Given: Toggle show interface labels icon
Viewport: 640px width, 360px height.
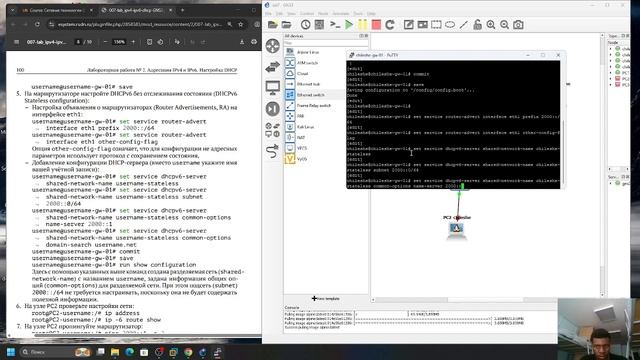Looking at the screenshot, I should click(319, 25).
